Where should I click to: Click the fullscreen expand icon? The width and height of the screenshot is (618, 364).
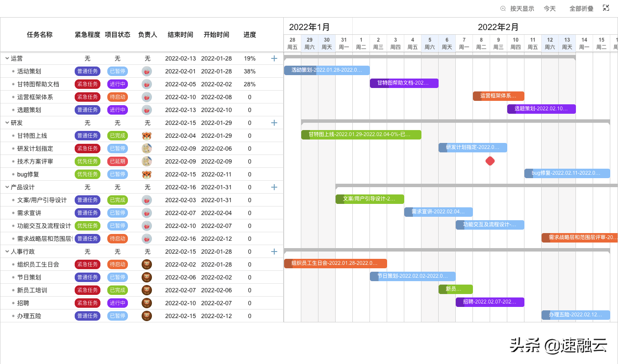coord(606,8)
